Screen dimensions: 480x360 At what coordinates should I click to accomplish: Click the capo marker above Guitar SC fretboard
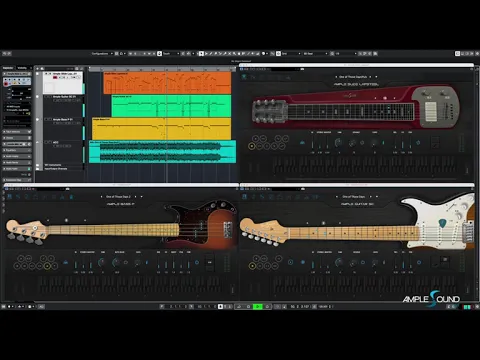(x=323, y=223)
